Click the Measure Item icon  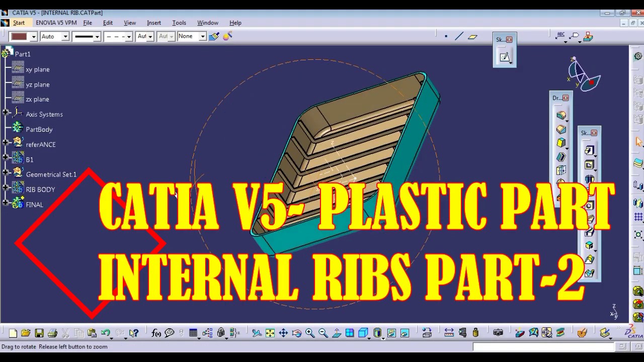pyautogui.click(x=463, y=333)
